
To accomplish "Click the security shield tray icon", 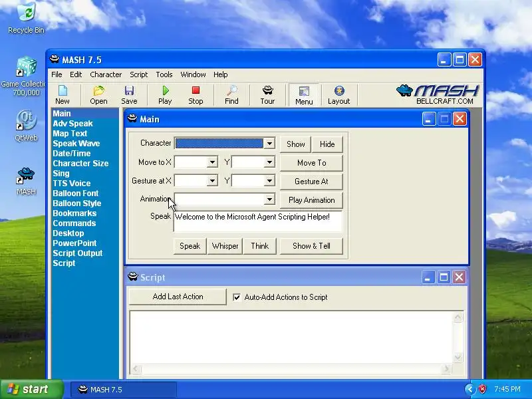I will coord(482,389).
